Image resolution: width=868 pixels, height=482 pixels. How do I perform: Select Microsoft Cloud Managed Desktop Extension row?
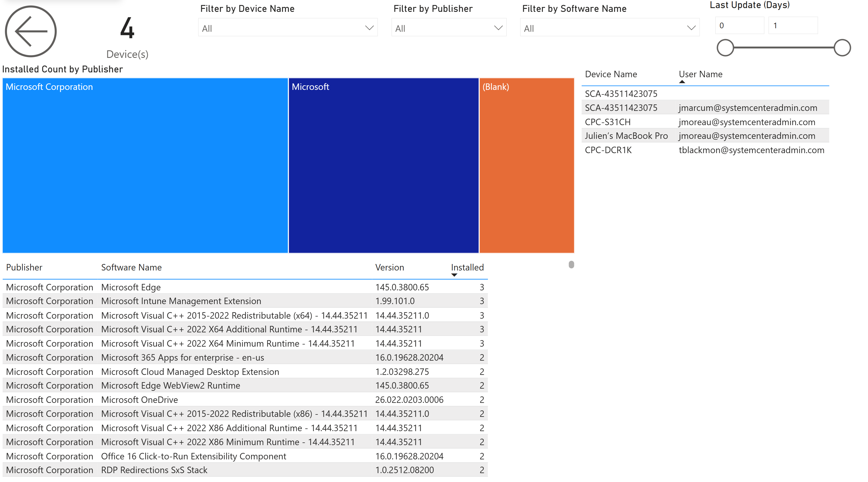(x=245, y=372)
